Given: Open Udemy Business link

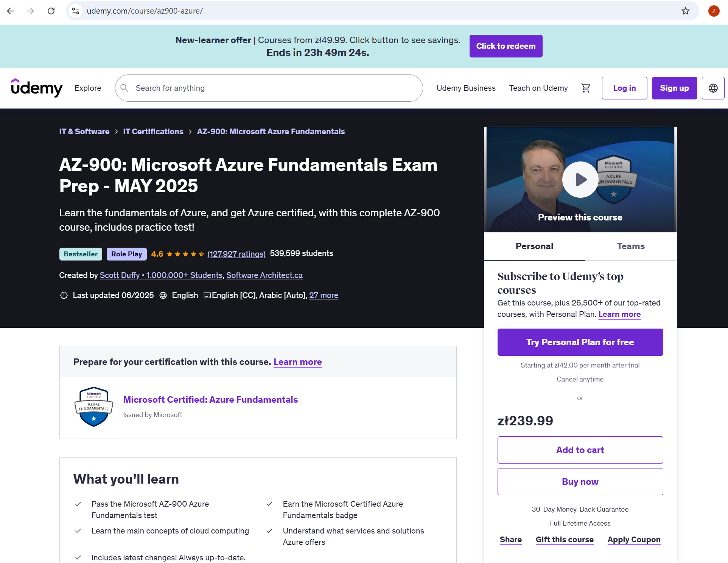Looking at the screenshot, I should point(466,88).
